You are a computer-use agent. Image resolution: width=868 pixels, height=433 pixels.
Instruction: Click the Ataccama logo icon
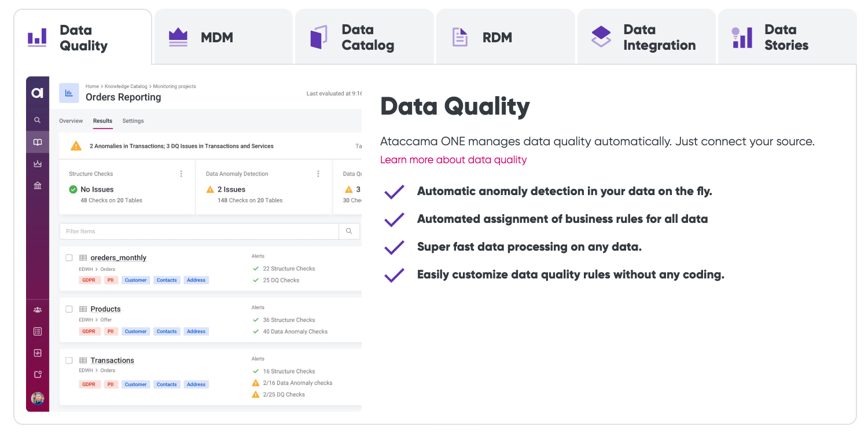[x=38, y=93]
